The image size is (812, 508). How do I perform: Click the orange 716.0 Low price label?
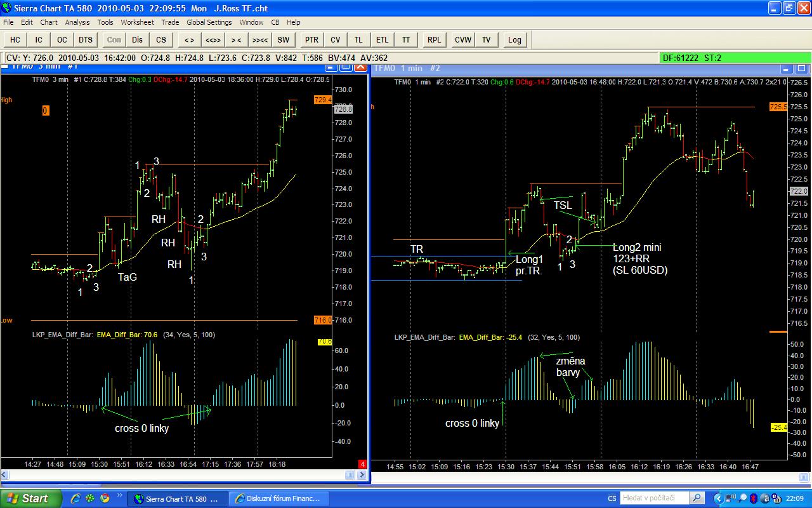pos(323,320)
